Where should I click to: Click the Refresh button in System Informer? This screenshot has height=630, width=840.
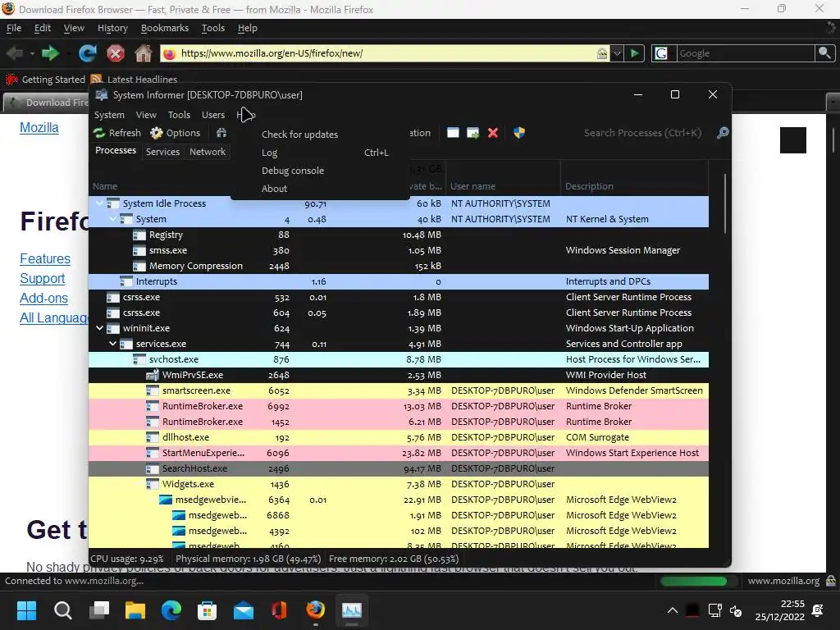116,133
